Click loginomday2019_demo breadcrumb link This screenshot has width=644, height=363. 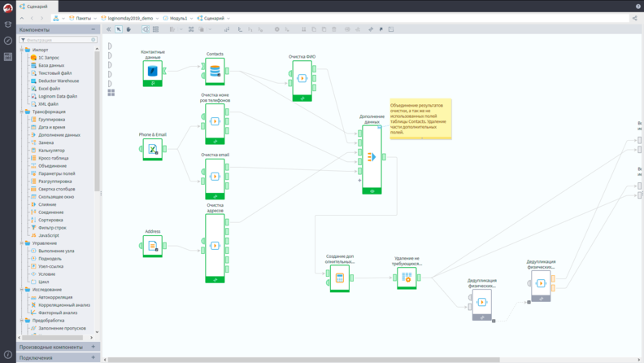point(130,19)
